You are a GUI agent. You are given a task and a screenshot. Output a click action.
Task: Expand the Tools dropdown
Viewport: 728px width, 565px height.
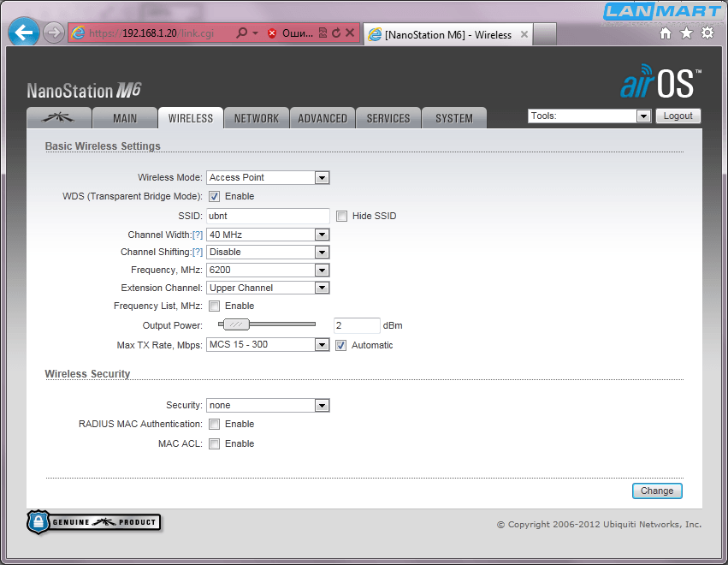[589, 116]
